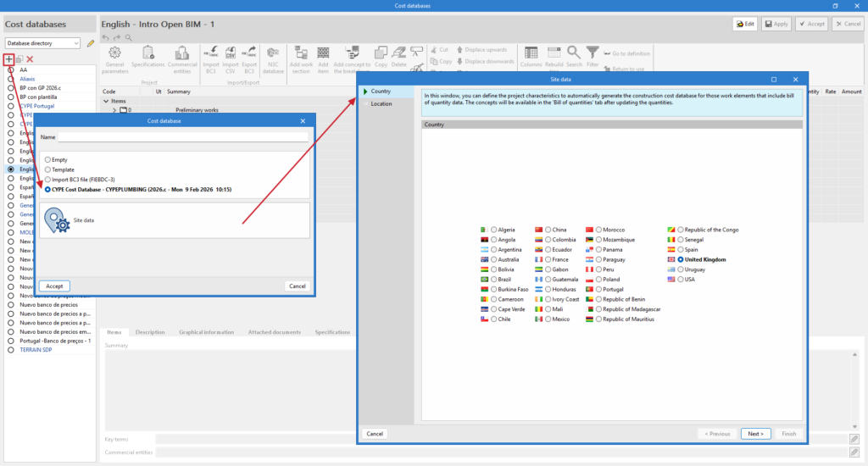Click pencil icon beside Database directory
This screenshot has height=466, width=868.
click(x=90, y=43)
